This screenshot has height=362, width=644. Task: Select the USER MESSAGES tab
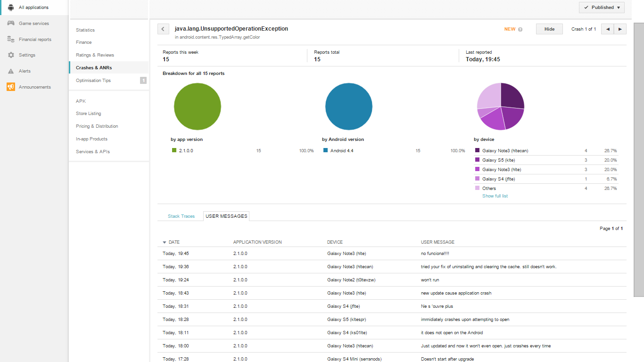pos(226,216)
